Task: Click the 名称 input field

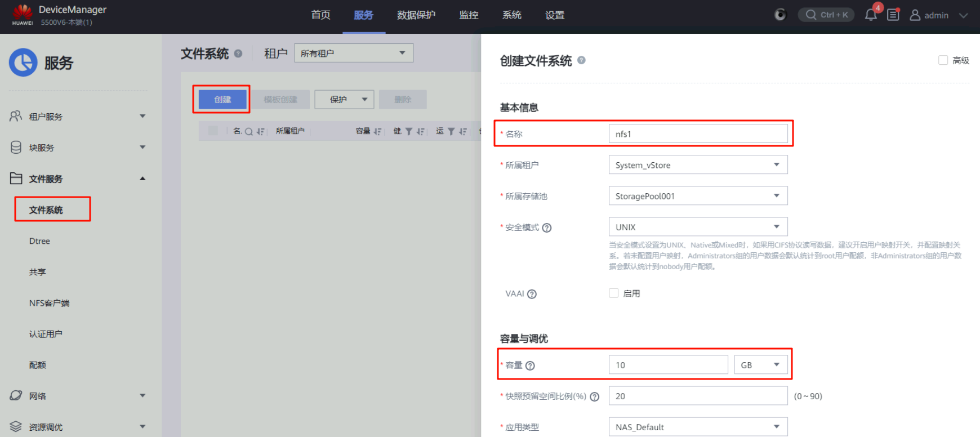Action: click(x=698, y=134)
